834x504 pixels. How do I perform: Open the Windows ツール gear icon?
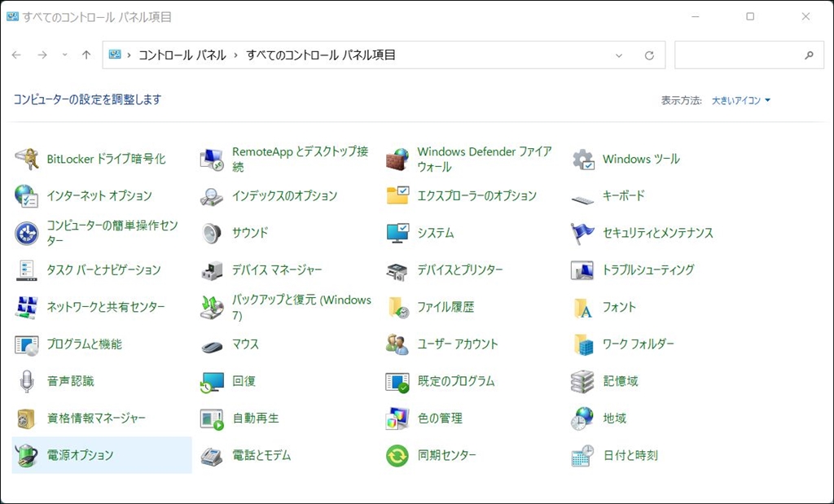(x=583, y=159)
